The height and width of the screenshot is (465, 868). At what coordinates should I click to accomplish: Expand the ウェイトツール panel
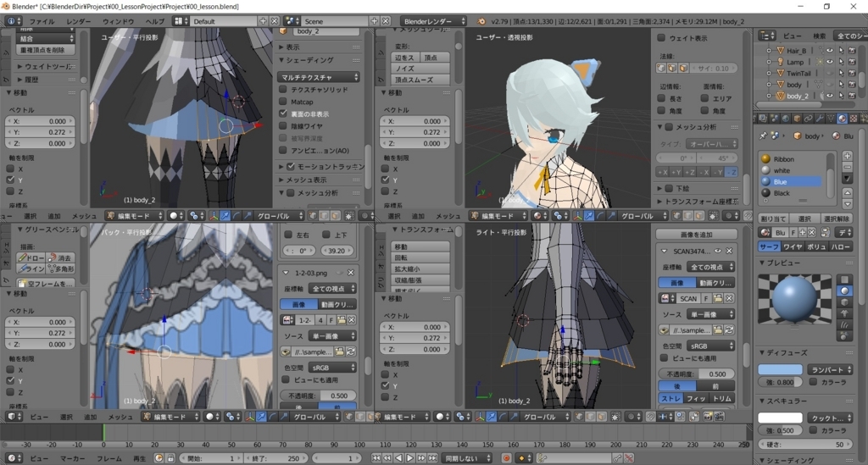coord(44,66)
